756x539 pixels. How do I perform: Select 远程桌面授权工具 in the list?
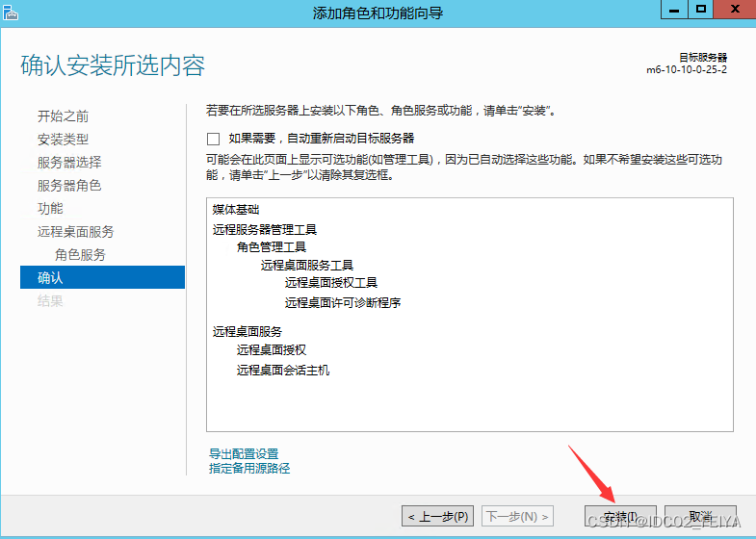tap(330, 283)
